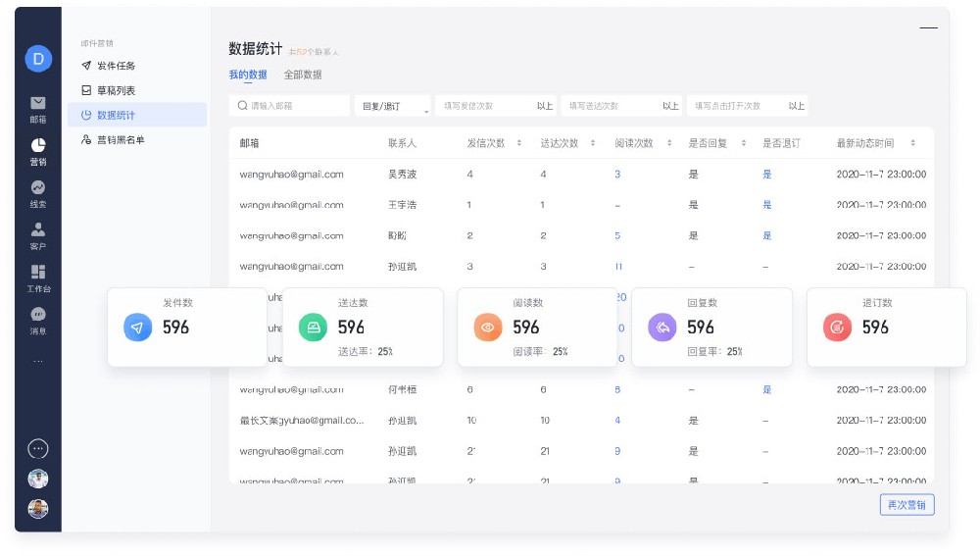Click the 请输入邮箱 search field
This screenshot has width=980, height=556.
290,106
